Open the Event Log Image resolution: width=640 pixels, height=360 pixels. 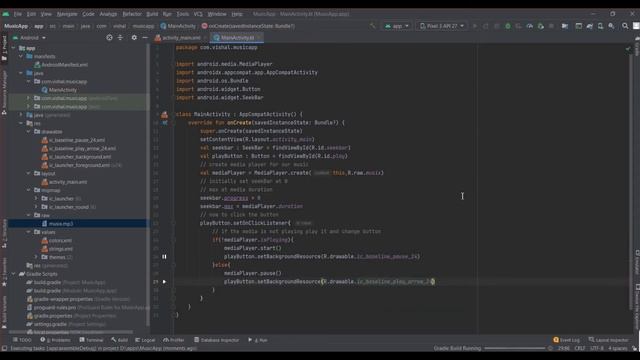click(x=567, y=340)
